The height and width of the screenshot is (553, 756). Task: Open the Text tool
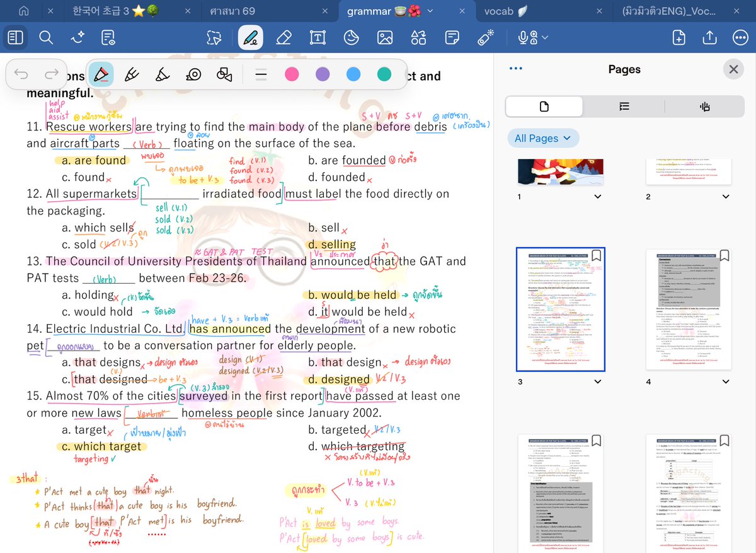point(318,38)
